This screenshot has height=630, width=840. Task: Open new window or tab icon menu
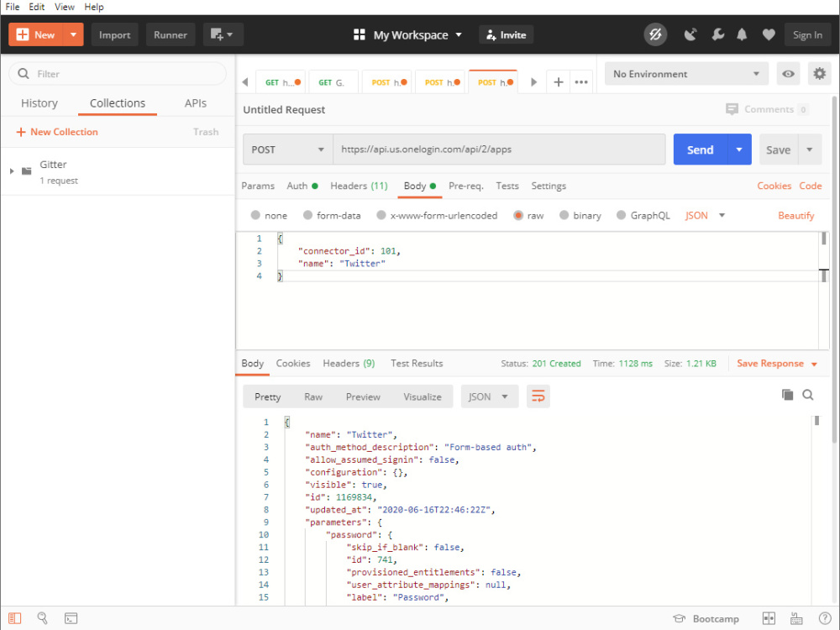[223, 34]
